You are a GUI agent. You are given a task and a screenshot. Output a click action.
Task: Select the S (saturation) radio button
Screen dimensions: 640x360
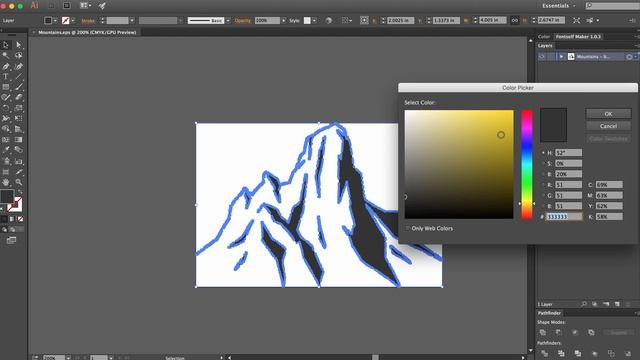(x=543, y=163)
